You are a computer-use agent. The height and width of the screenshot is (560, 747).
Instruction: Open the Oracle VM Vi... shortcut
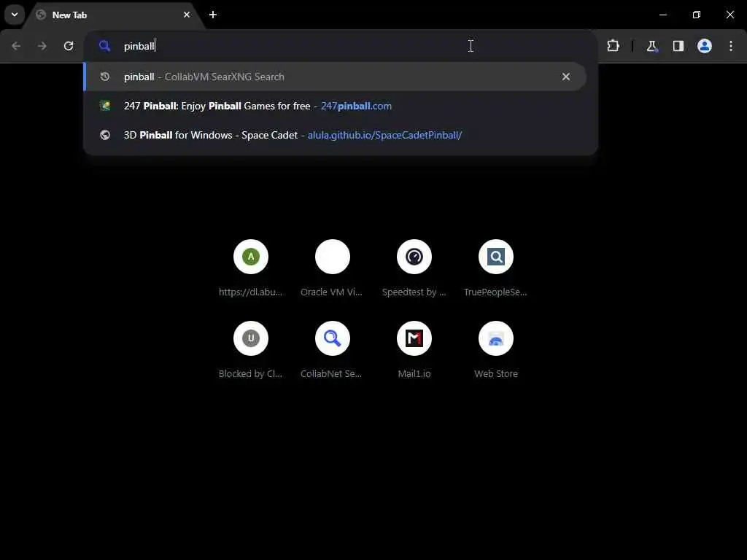333,268
